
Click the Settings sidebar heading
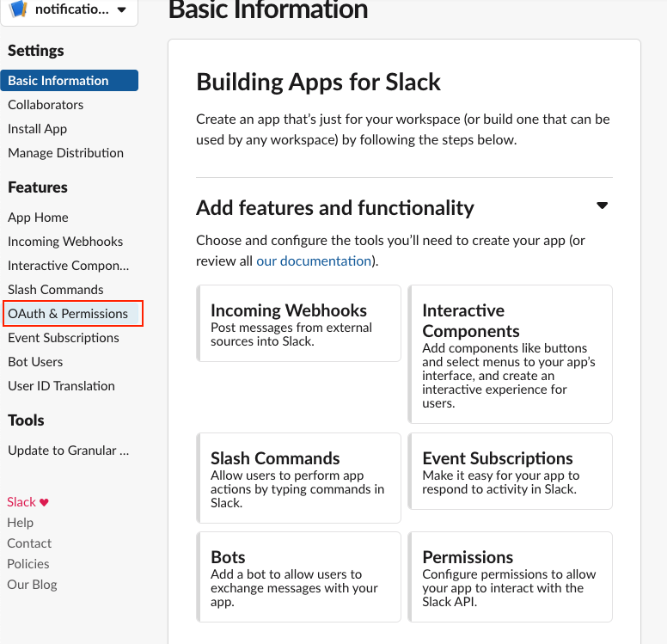[36, 51]
